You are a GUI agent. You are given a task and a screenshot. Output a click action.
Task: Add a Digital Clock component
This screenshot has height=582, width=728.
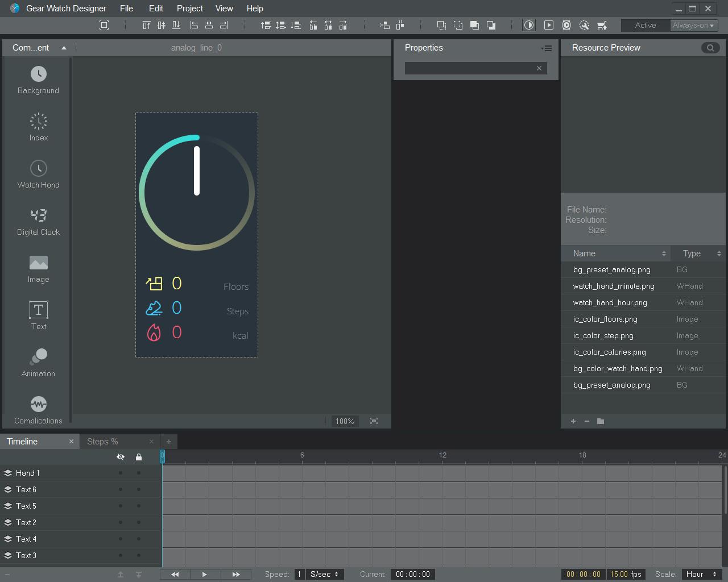tap(38, 222)
